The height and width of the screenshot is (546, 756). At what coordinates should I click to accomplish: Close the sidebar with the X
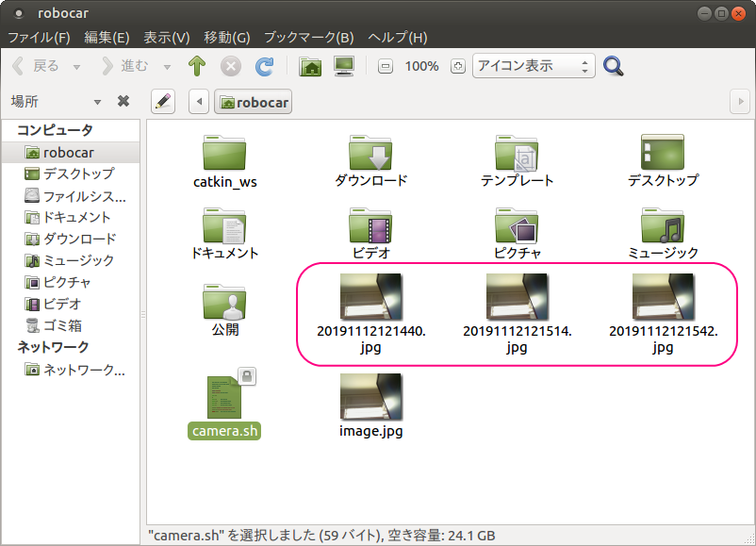coord(123,101)
